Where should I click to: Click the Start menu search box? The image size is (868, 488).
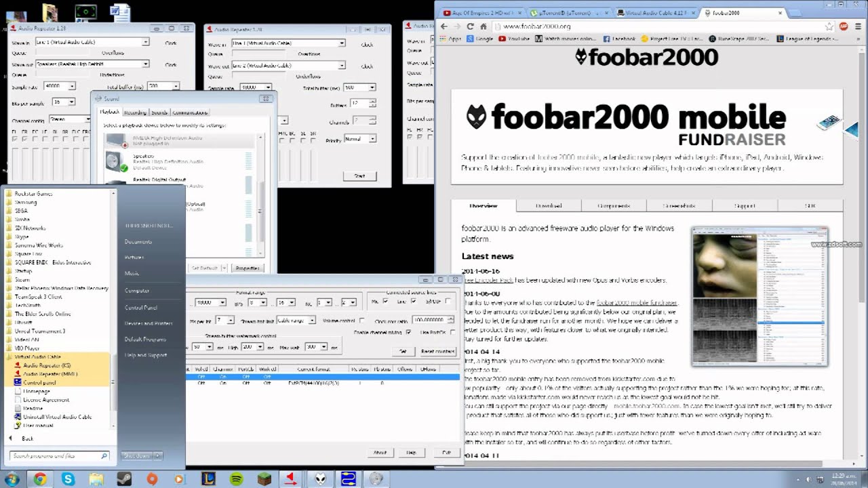[60, 456]
